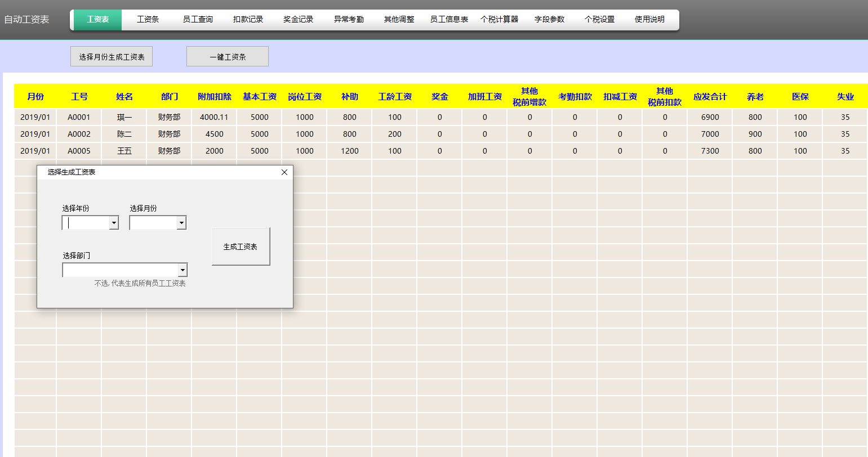Image resolution: width=868 pixels, height=457 pixels.
Task: Select employee 王五's row in the table
Action: (124, 150)
